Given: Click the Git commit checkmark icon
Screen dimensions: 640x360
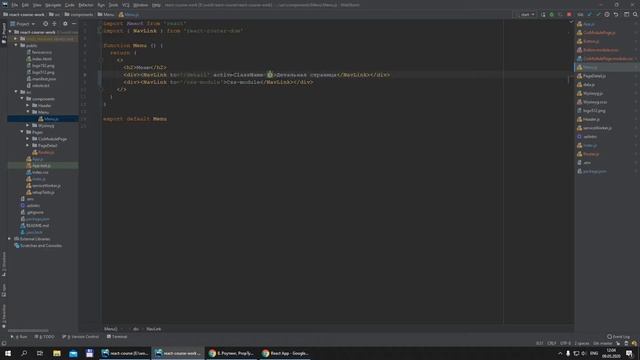Looking at the screenshot, I should tap(598, 14).
